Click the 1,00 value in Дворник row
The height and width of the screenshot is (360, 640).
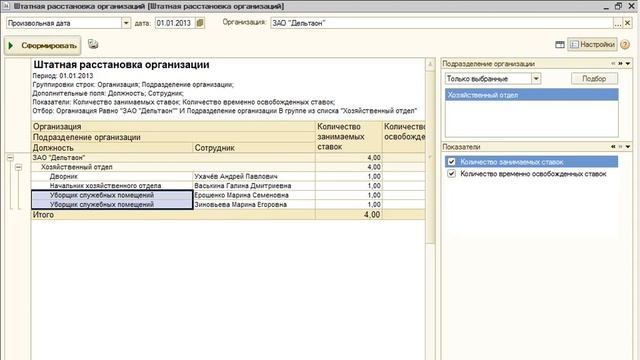coord(374,176)
